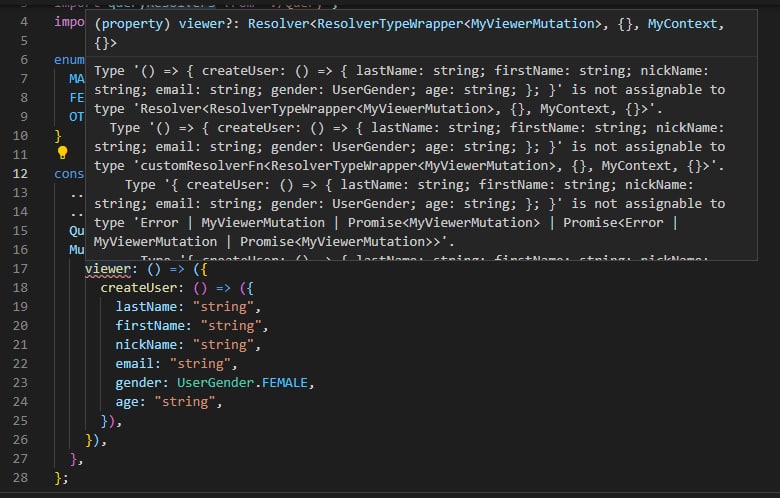Screen dimensions: 780x498
Task: Click 'age' key on line 24
Action: pyautogui.click(x=127, y=402)
